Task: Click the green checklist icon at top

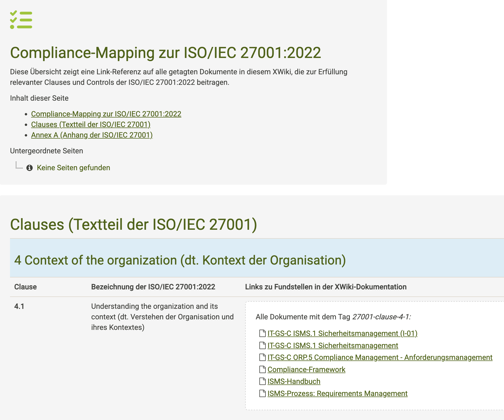Action: pos(21,20)
